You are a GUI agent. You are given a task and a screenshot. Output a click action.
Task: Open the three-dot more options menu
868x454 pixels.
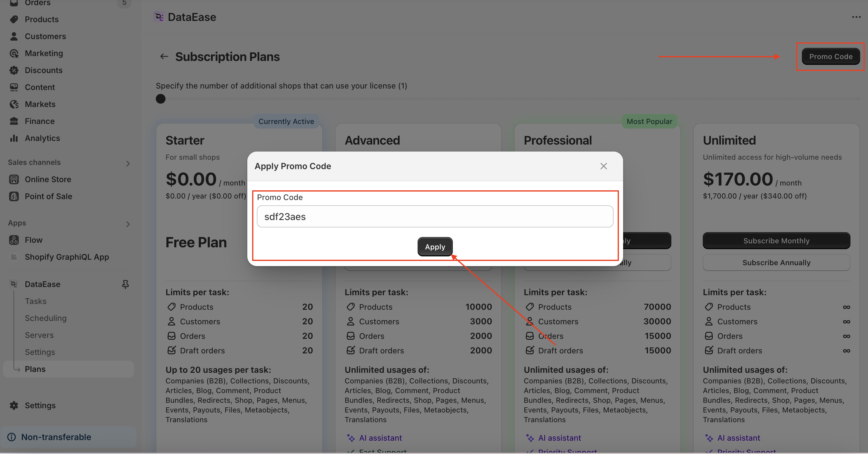click(x=856, y=17)
